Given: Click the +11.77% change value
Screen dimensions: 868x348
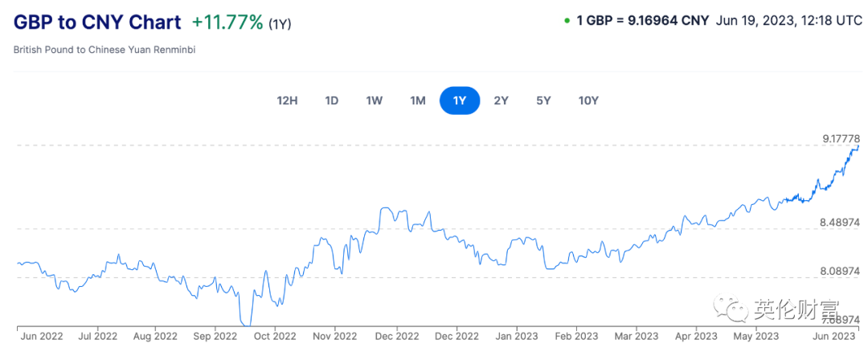Looking at the screenshot, I should [x=227, y=22].
